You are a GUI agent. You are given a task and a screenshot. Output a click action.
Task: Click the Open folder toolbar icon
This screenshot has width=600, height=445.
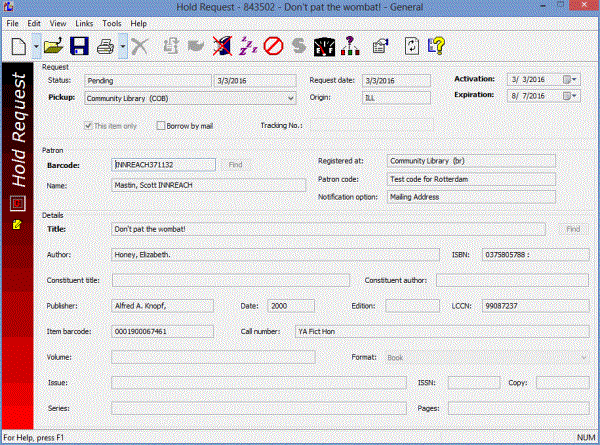pos(54,46)
